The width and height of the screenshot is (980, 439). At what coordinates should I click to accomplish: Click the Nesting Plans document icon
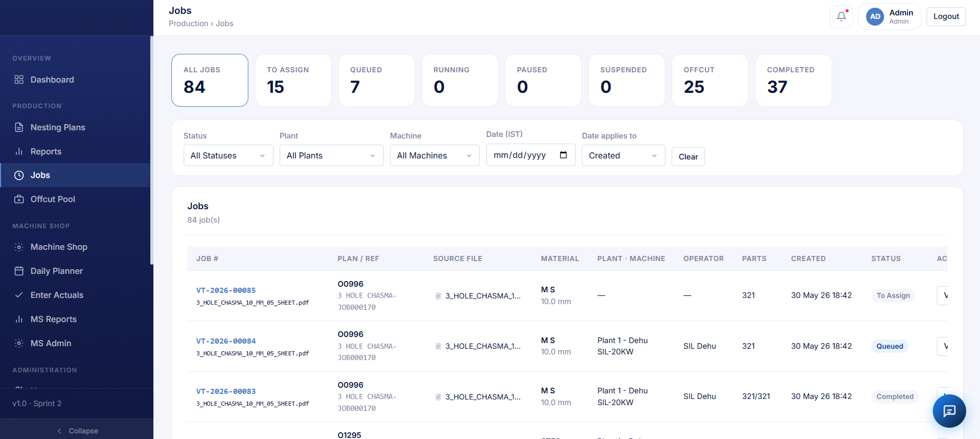pos(19,127)
